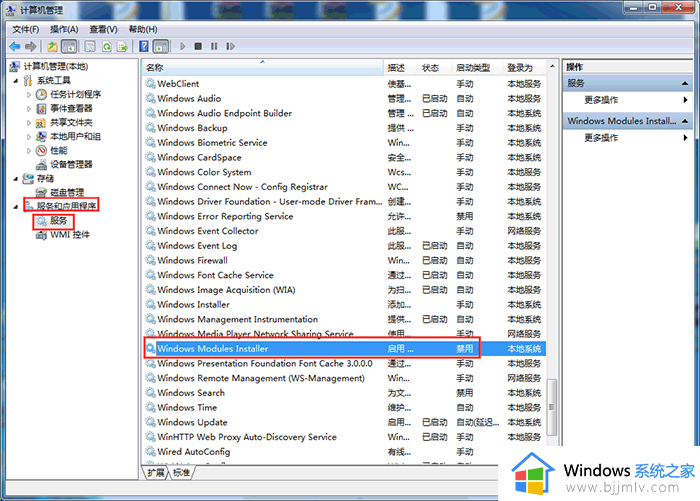Click the services list scrollbar thumb

tap(552, 407)
